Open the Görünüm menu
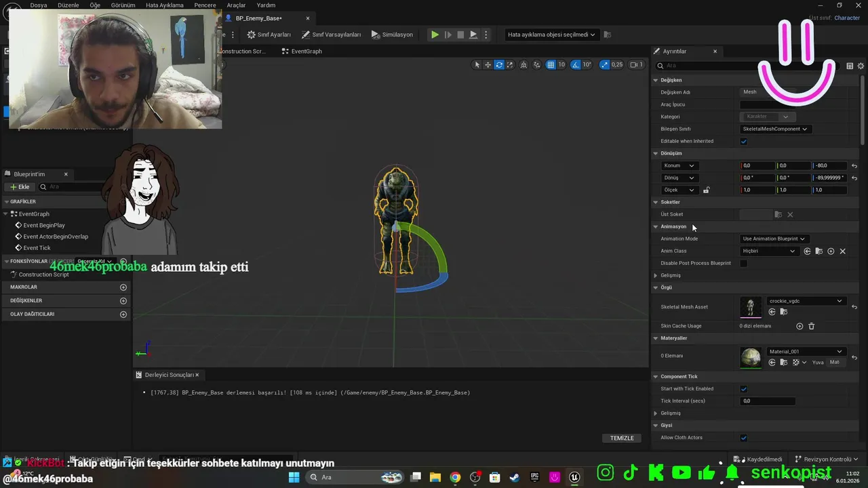This screenshot has width=868, height=488. coord(123,5)
